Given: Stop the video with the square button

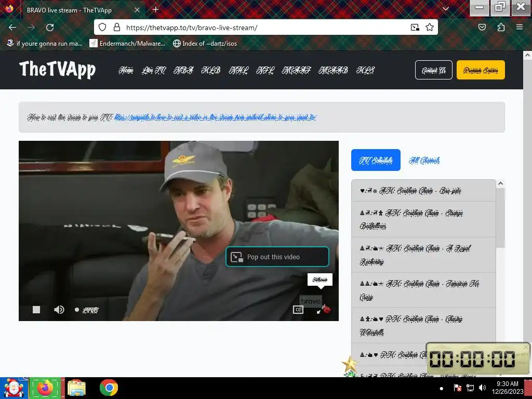Looking at the screenshot, I should [x=36, y=310].
